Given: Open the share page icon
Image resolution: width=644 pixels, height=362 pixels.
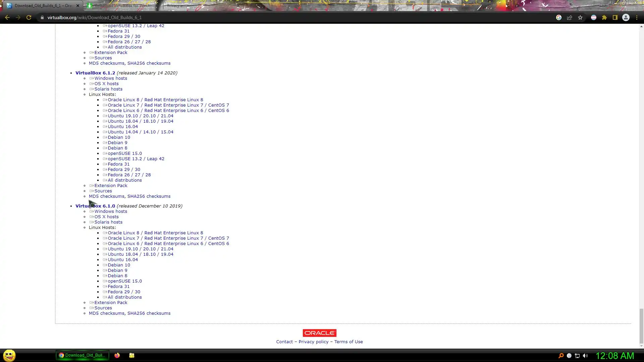Looking at the screenshot, I should tap(570, 17).
